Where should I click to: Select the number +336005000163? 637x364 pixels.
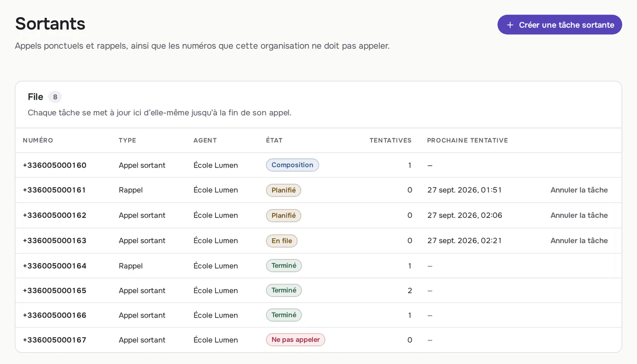coord(55,241)
